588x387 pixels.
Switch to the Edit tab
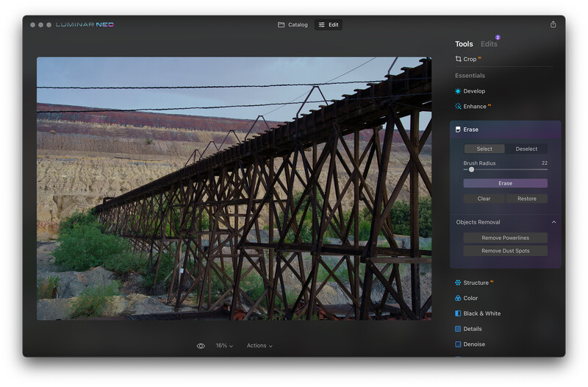coord(328,25)
